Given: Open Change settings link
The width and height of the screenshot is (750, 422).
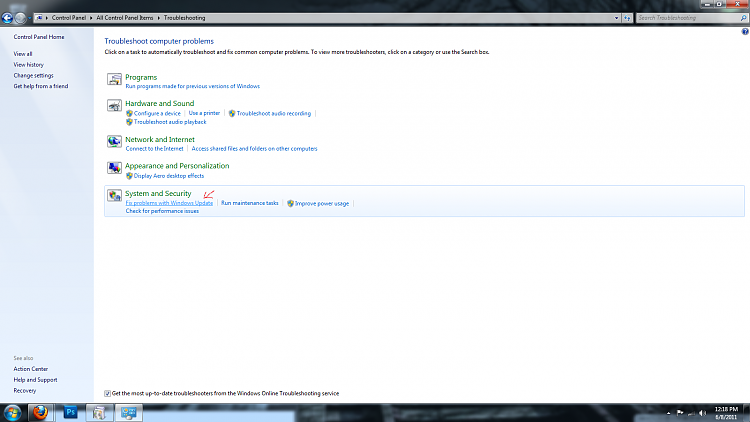Looking at the screenshot, I should (33, 76).
